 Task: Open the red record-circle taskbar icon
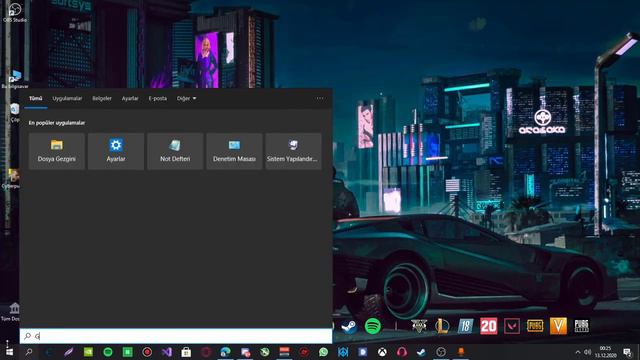click(x=147, y=351)
